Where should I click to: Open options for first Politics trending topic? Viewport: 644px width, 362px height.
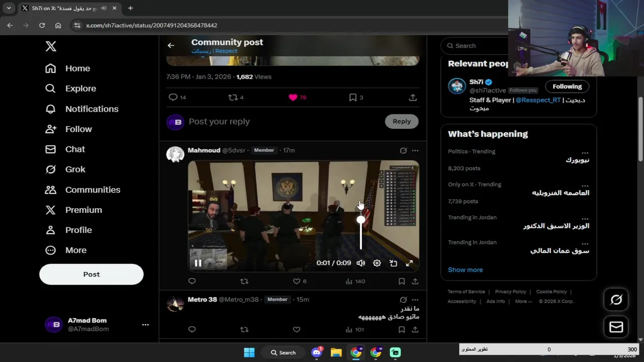coord(585,152)
